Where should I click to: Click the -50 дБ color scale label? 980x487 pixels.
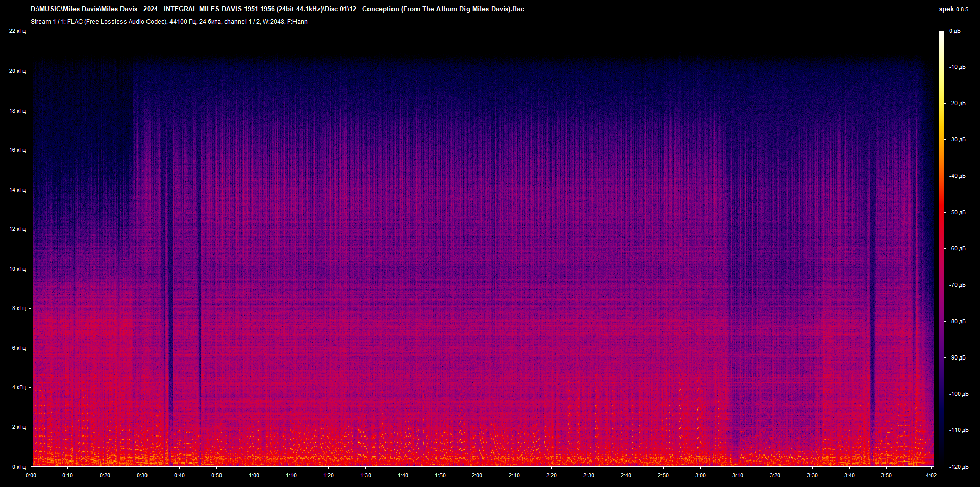(x=957, y=212)
